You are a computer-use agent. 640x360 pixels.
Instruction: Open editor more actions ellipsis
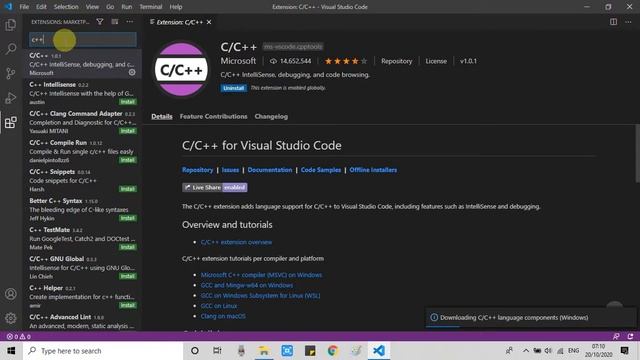pos(628,22)
